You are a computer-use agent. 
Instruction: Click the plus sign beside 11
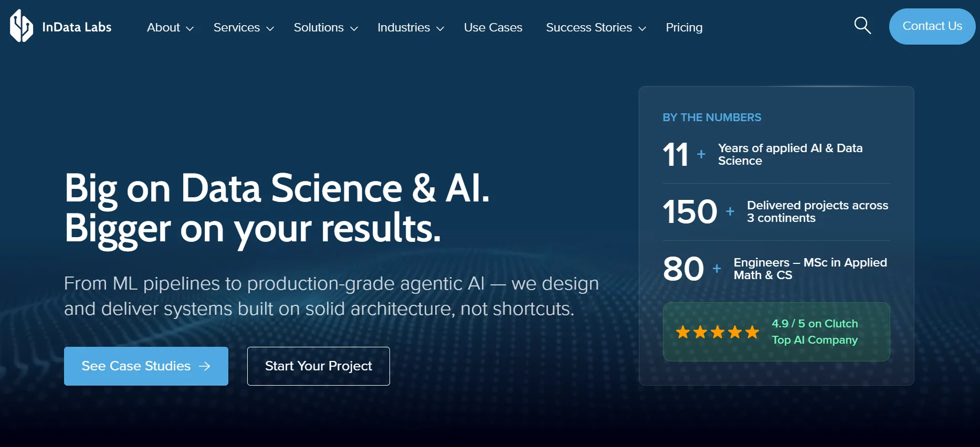click(701, 154)
